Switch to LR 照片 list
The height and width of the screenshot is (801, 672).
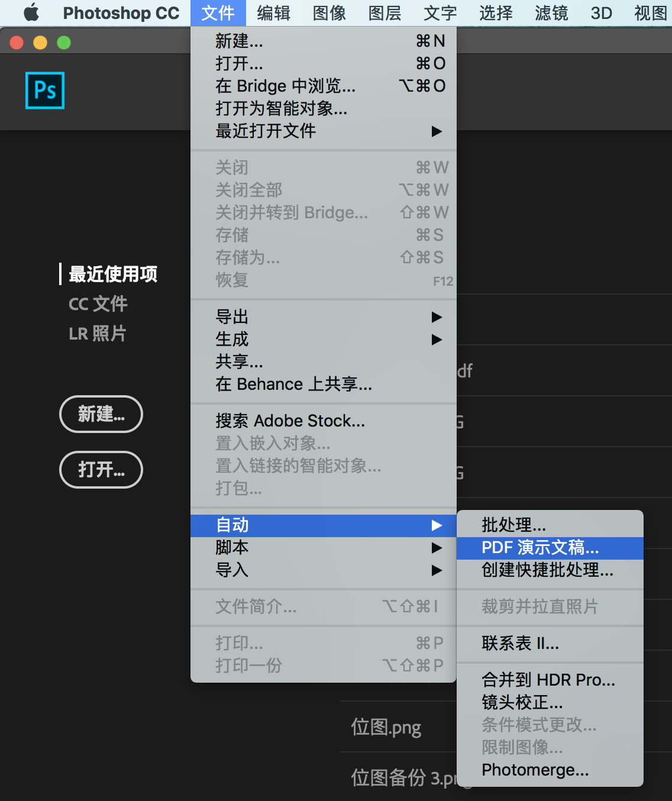(98, 334)
